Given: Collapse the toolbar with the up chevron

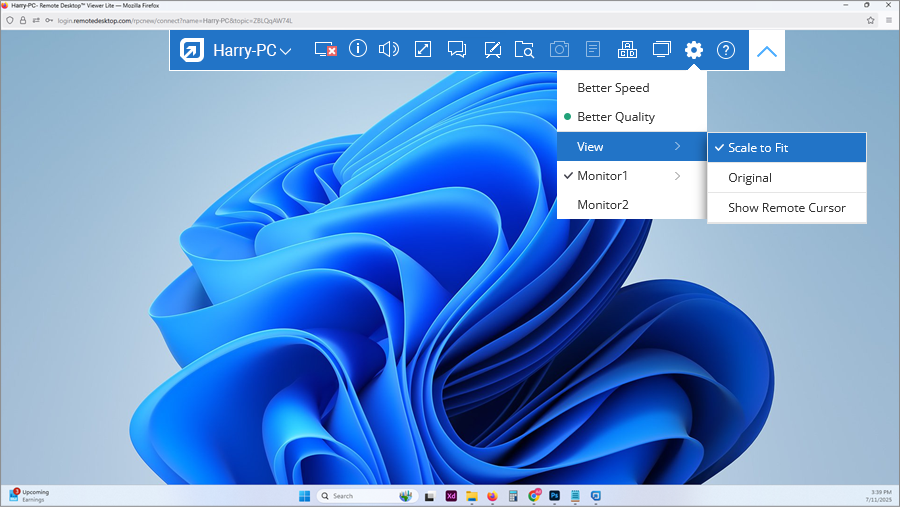Looking at the screenshot, I should click(766, 51).
